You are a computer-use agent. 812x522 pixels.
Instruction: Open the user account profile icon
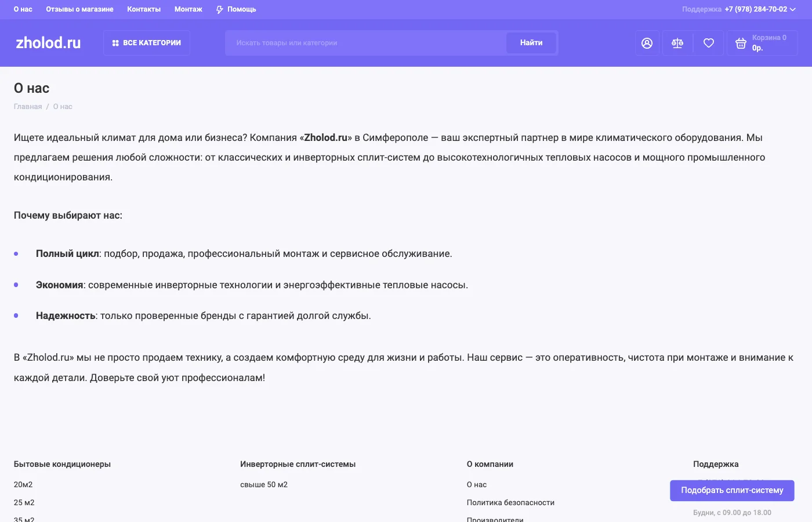click(x=647, y=43)
